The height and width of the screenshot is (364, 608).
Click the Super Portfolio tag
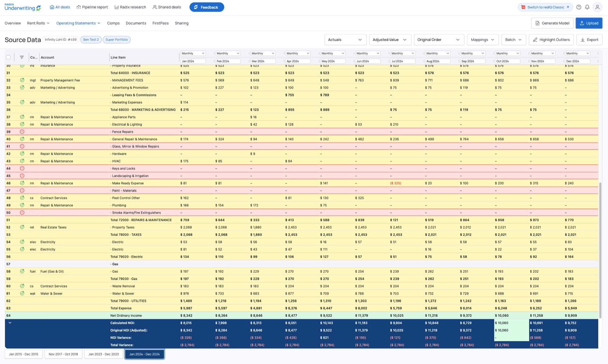click(117, 39)
